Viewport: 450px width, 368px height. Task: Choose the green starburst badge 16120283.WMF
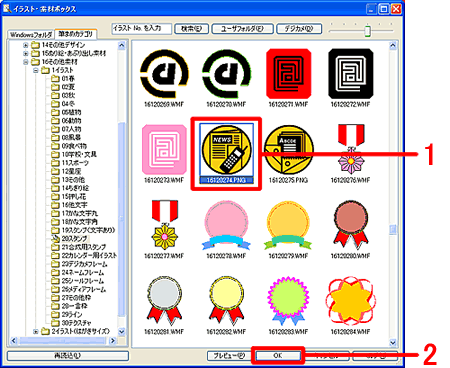(288, 301)
